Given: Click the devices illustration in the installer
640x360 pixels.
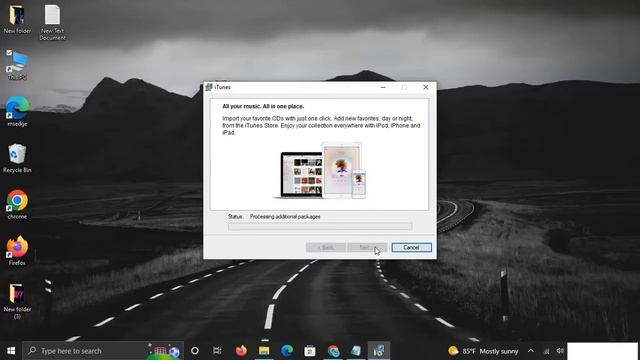Looking at the screenshot, I should [320, 170].
